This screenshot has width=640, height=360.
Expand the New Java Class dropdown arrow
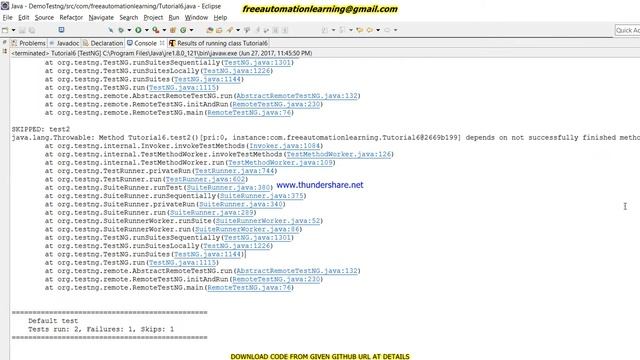191,30
